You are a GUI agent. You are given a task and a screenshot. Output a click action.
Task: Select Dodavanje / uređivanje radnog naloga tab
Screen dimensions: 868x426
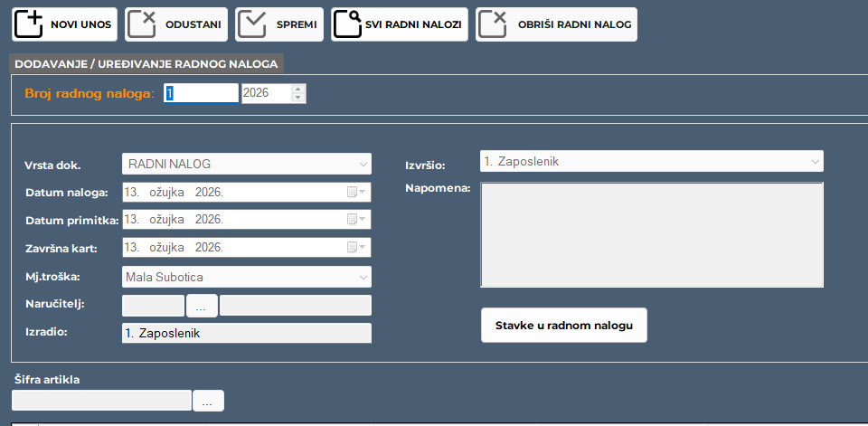tap(146, 64)
